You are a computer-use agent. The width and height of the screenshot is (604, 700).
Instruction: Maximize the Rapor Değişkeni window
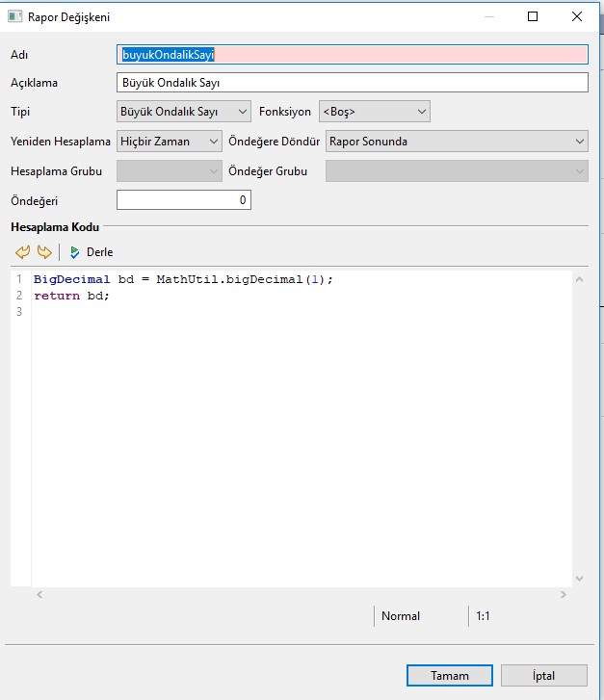pyautogui.click(x=533, y=16)
